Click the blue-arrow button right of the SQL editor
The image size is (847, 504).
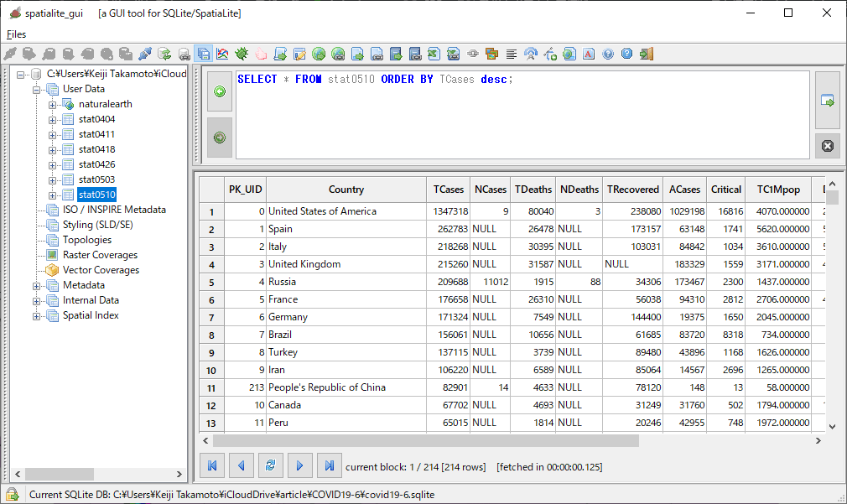[x=828, y=101]
